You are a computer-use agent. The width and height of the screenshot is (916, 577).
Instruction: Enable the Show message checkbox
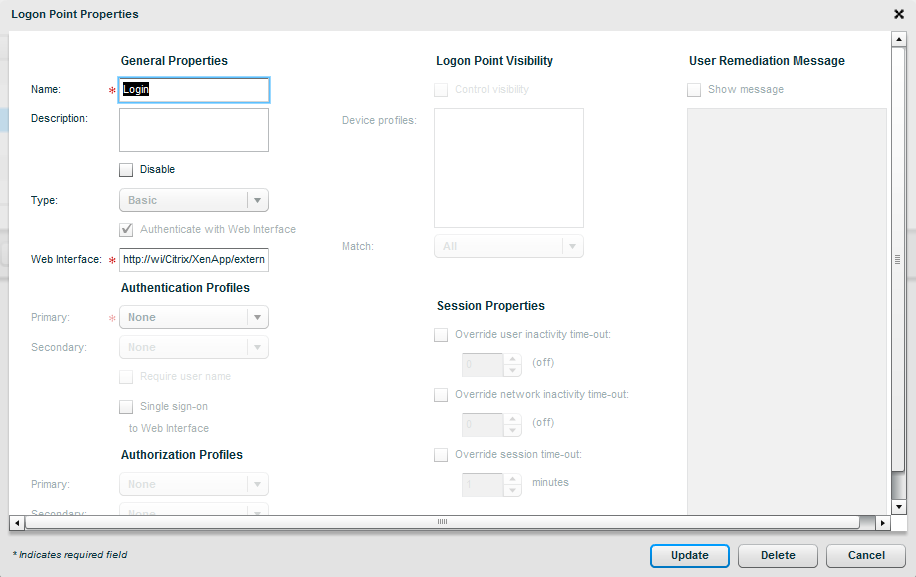pyautogui.click(x=694, y=90)
